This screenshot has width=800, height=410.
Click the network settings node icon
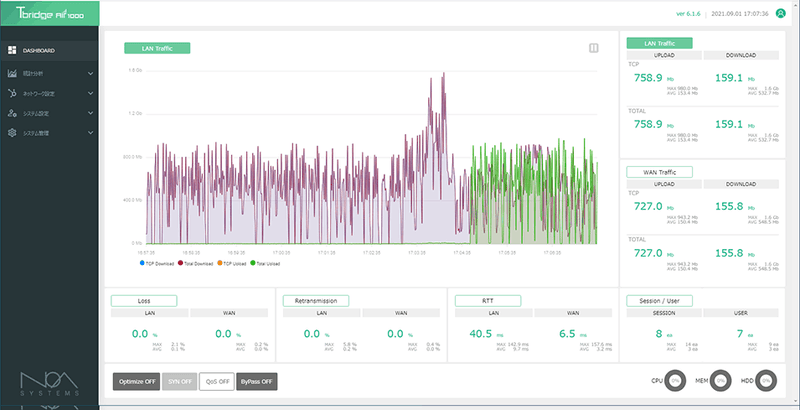tap(12, 93)
